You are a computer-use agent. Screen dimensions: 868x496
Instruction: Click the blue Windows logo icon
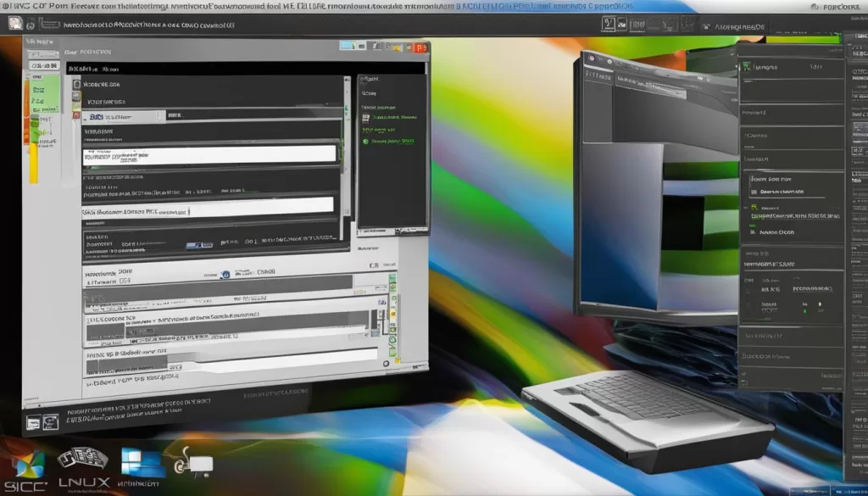[142, 462]
